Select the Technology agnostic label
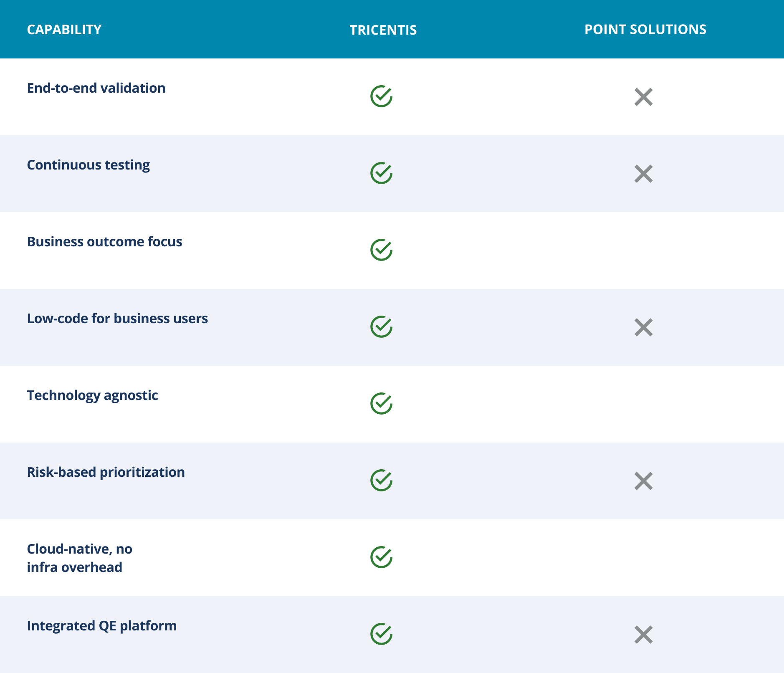Viewport: 784px width, 673px height. pos(92,395)
